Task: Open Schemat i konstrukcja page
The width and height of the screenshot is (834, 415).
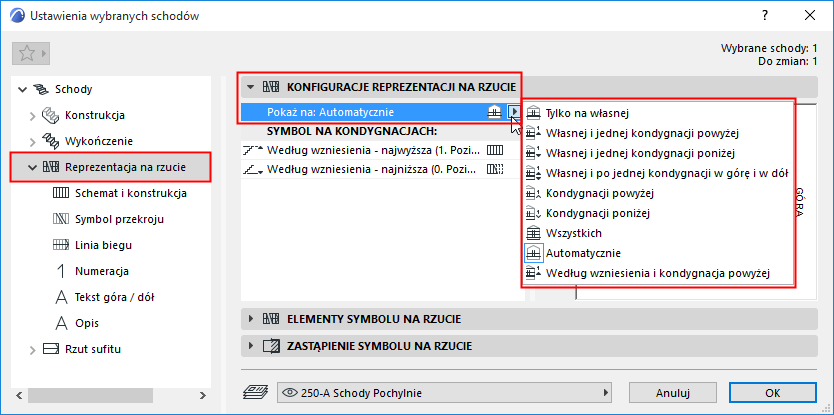Action: [x=131, y=193]
